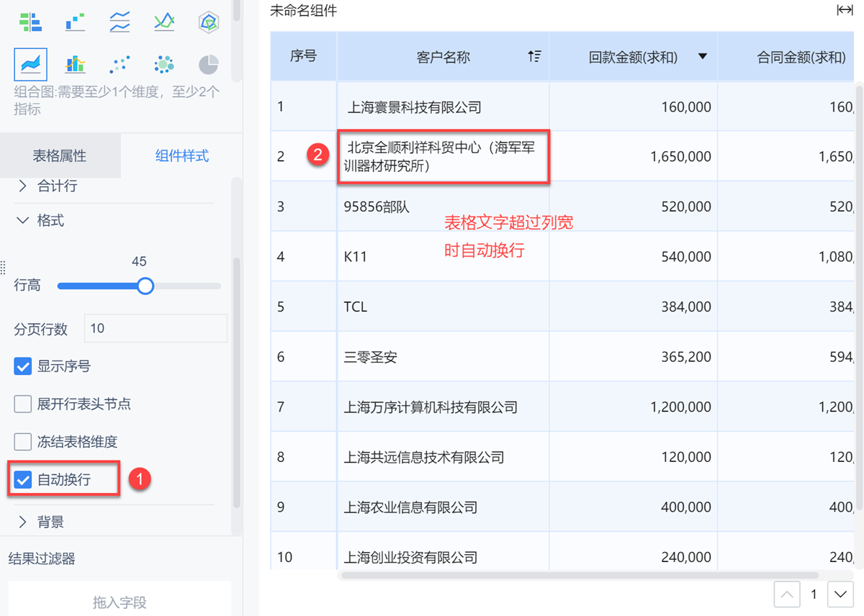This screenshot has height=616, width=864.
Task: Select the gray pie chart icon
Action: click(209, 65)
